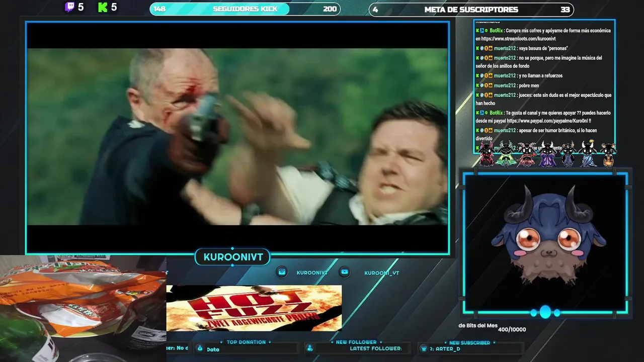The image size is (644, 362).
Task: Click the Twitch viewer count '5'
Action: 80,7
